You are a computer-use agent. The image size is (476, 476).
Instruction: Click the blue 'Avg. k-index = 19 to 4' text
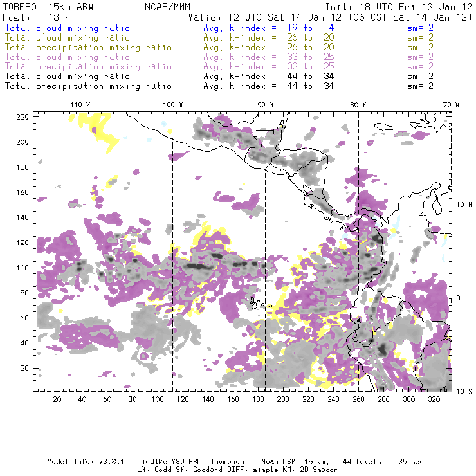[269, 28]
